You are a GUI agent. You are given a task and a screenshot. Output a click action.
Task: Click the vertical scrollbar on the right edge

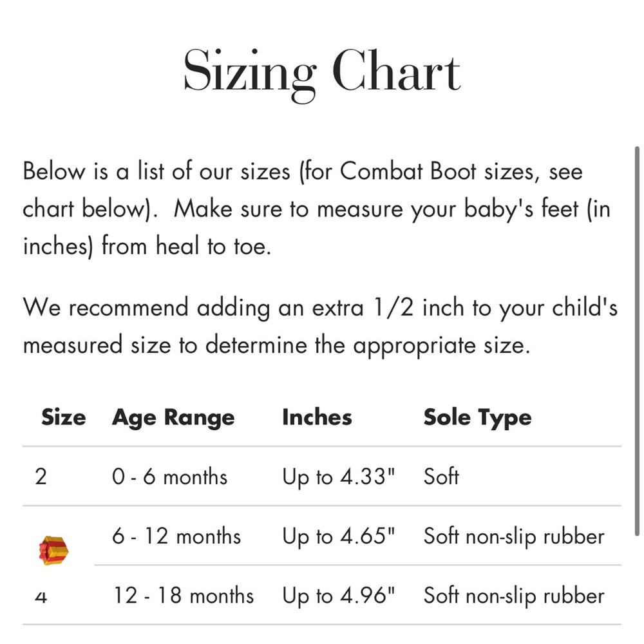coord(637,341)
